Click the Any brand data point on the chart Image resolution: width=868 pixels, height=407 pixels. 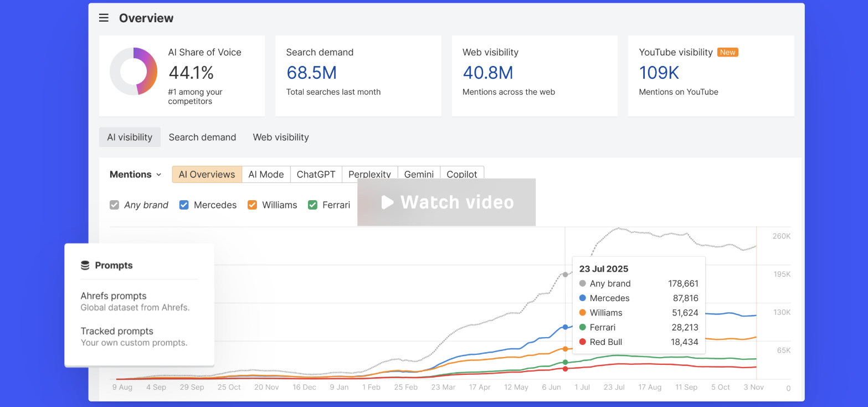[565, 274]
